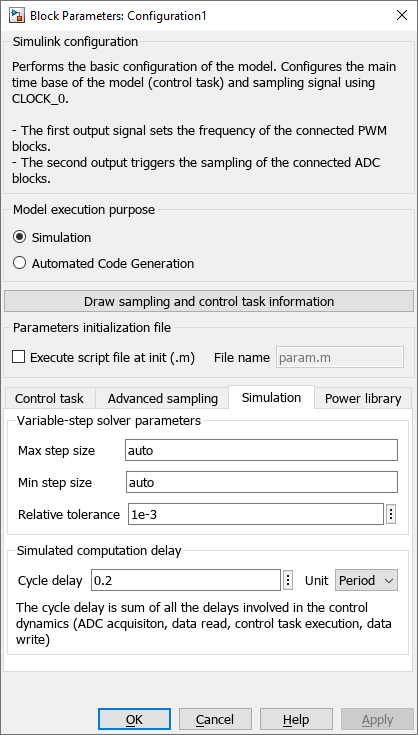Click the Max step size field
Viewport: 418px width, 735px height.
262,450
